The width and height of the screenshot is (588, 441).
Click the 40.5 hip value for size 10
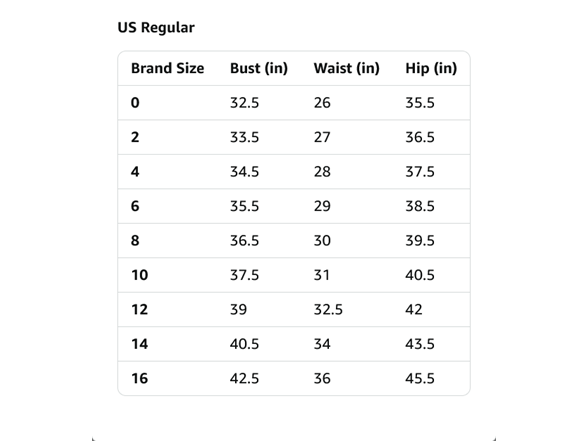pos(420,275)
